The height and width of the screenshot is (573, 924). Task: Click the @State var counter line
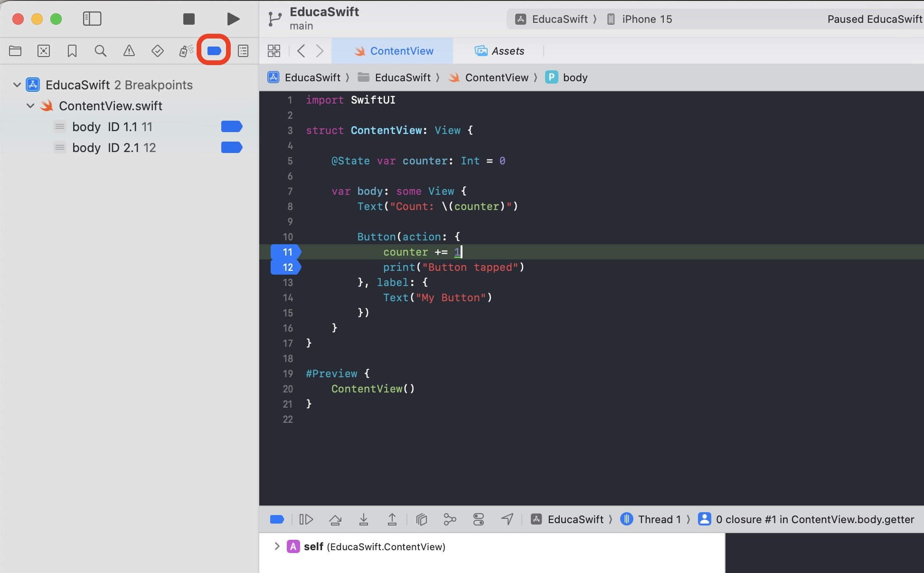(x=418, y=161)
